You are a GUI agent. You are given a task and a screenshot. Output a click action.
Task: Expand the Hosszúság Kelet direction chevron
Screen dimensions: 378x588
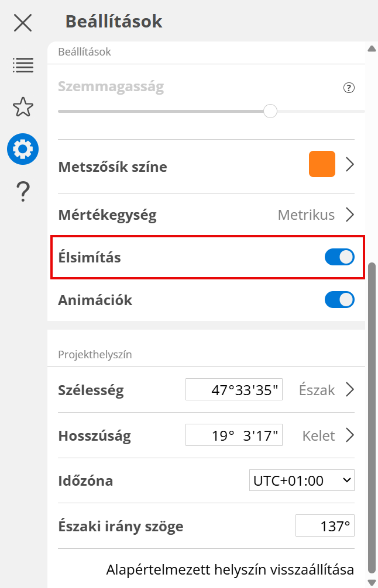350,435
